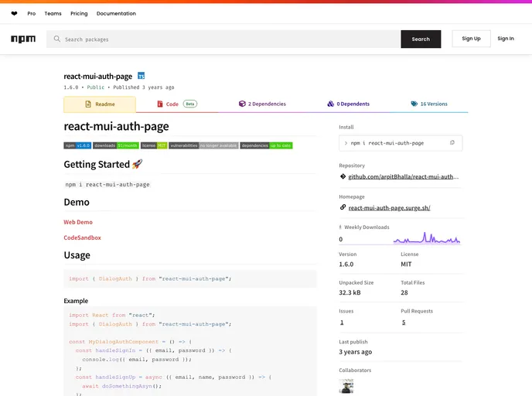Screen dimensions: 532x396
Task: Click the Sign Up button
Action: [471, 39]
